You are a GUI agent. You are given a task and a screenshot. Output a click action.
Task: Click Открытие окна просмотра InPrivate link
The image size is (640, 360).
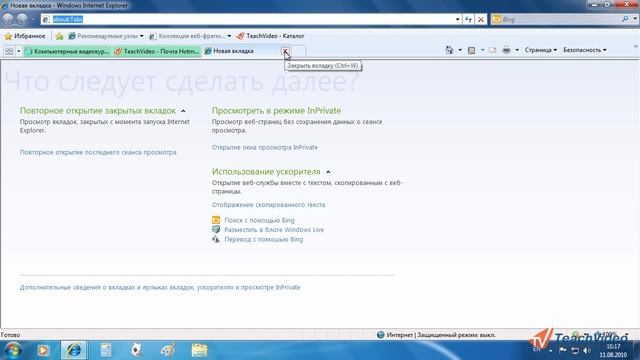pos(264,147)
